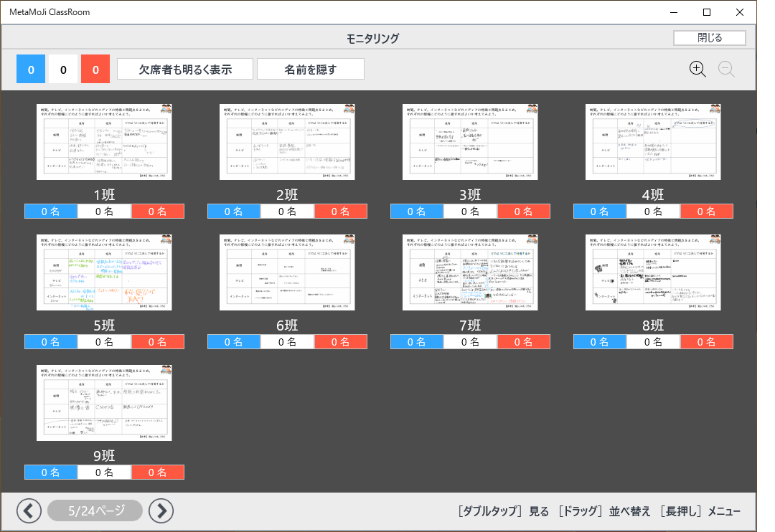Open the 9班 worksheet thumbnail
The width and height of the screenshot is (775, 532).
[x=104, y=403]
